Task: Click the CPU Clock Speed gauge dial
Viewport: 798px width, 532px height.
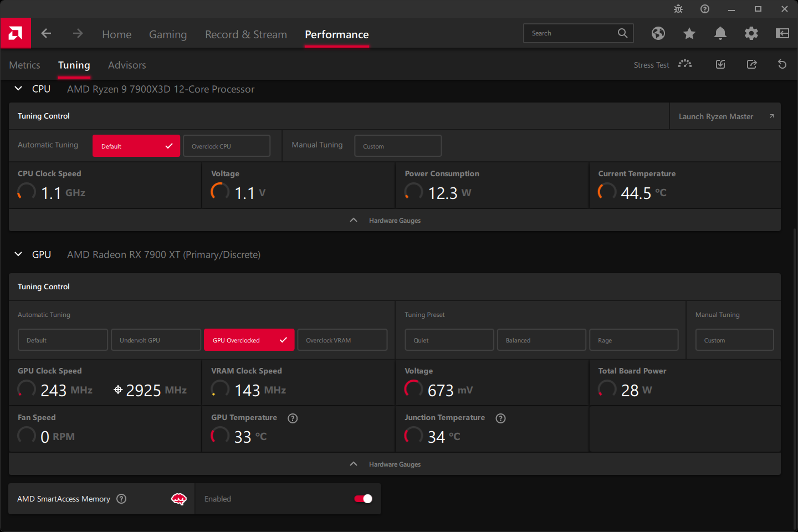Action: [27, 192]
